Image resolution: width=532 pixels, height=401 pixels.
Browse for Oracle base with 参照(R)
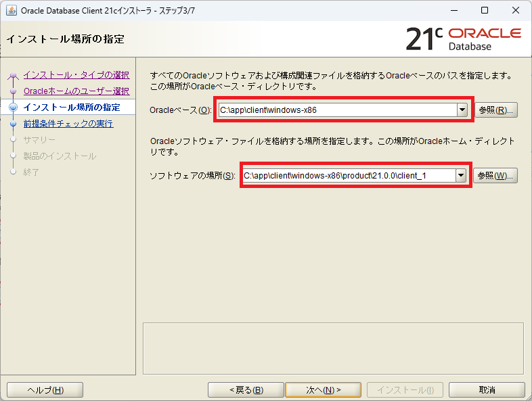pyautogui.click(x=495, y=110)
